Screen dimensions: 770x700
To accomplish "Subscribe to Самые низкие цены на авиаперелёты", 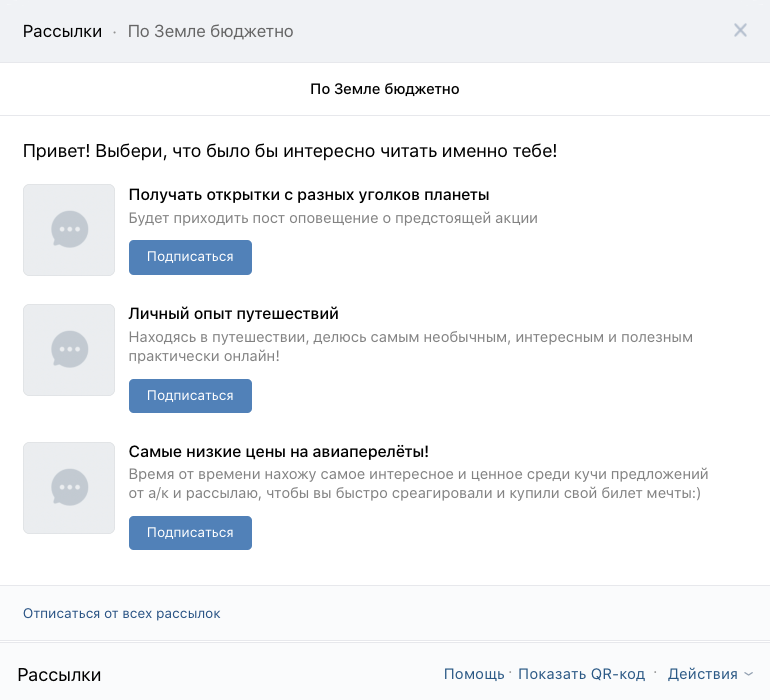I will click(191, 533).
